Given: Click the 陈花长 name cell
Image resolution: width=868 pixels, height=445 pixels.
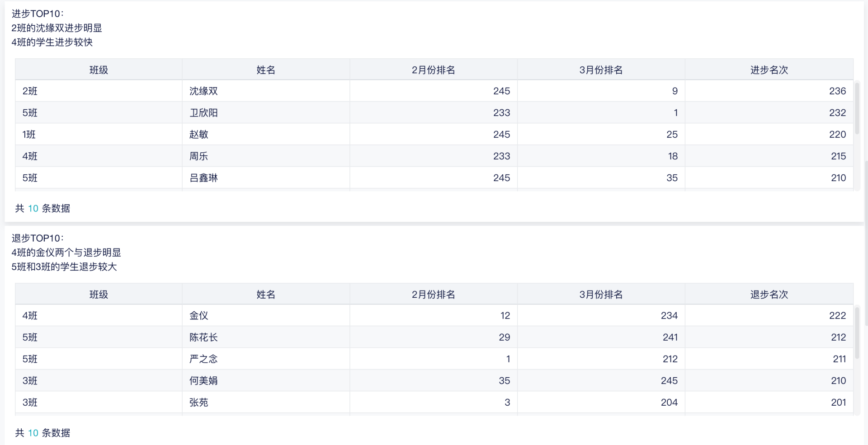Looking at the screenshot, I should (x=203, y=337).
